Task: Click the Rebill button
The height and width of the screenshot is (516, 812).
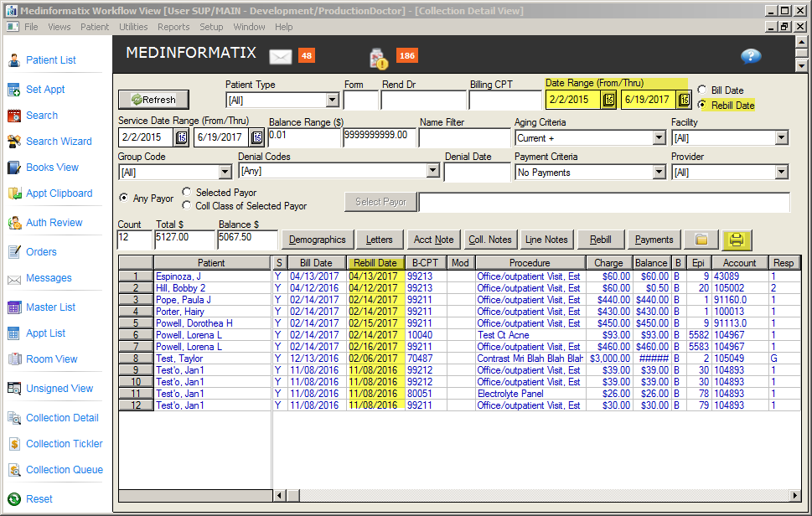Action: point(601,240)
